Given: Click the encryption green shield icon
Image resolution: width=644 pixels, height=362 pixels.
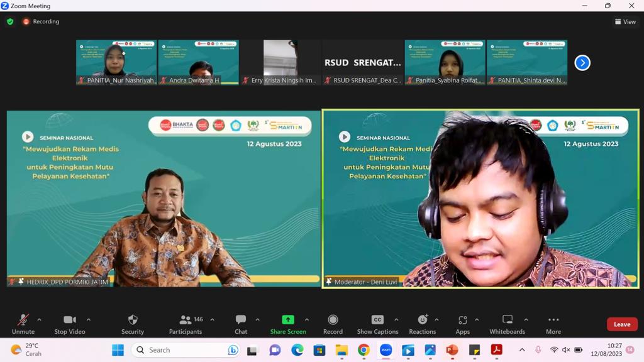Looking at the screenshot, I should pos(10,21).
